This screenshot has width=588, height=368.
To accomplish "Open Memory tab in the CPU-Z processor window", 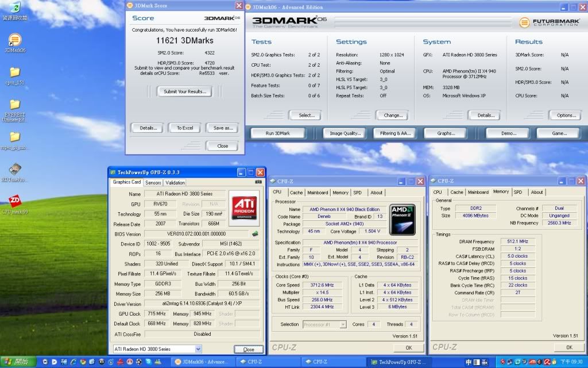I will tap(341, 193).
